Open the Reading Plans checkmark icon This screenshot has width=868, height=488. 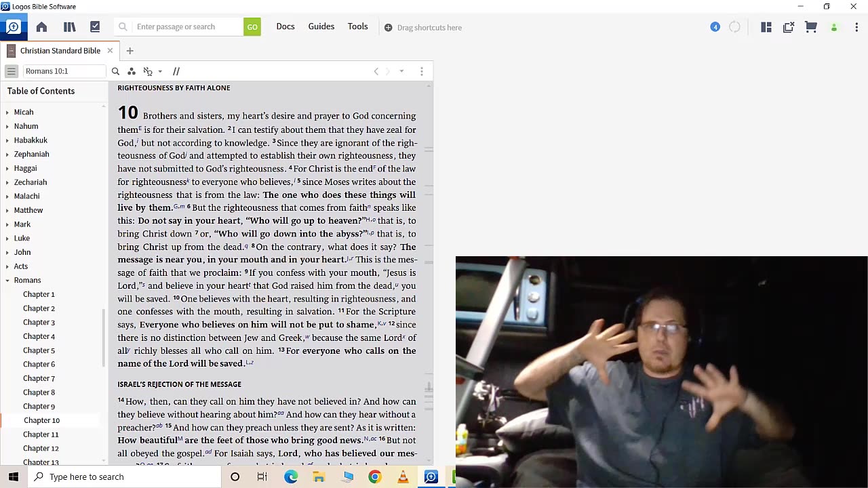tap(95, 27)
